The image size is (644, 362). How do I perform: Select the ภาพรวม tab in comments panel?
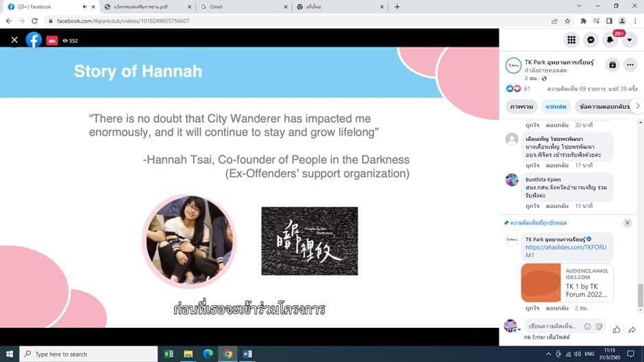point(522,106)
